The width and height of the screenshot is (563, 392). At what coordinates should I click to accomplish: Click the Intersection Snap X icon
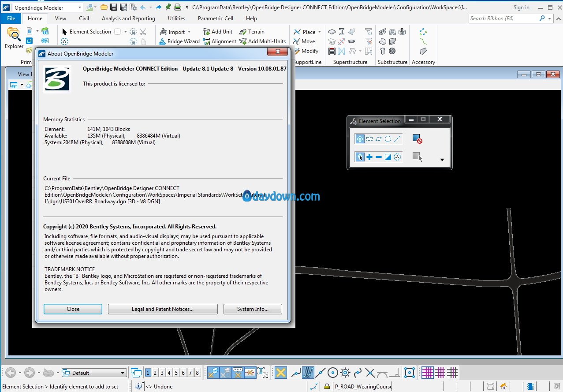point(370,373)
